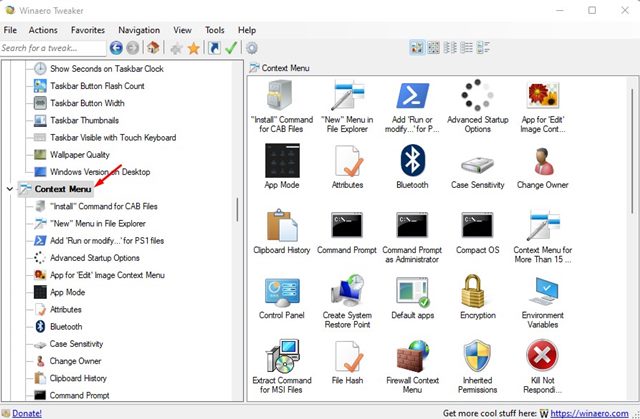The width and height of the screenshot is (640, 419).
Task: Open the Favorites menu
Action: click(88, 30)
